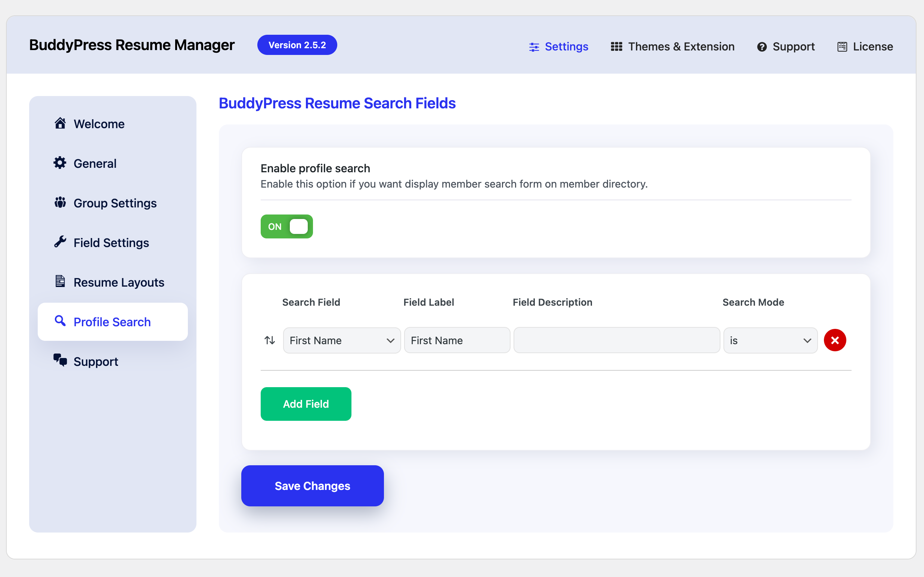
Task: Click the Resume Layouts document icon
Action: (60, 282)
